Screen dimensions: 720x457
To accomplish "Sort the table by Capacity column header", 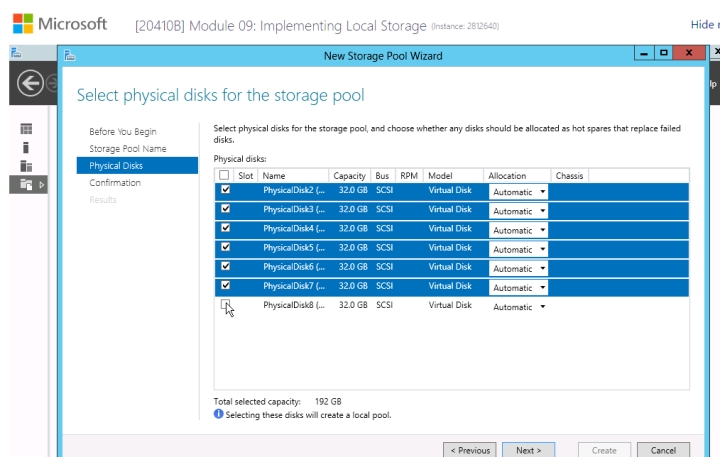I will click(349, 176).
